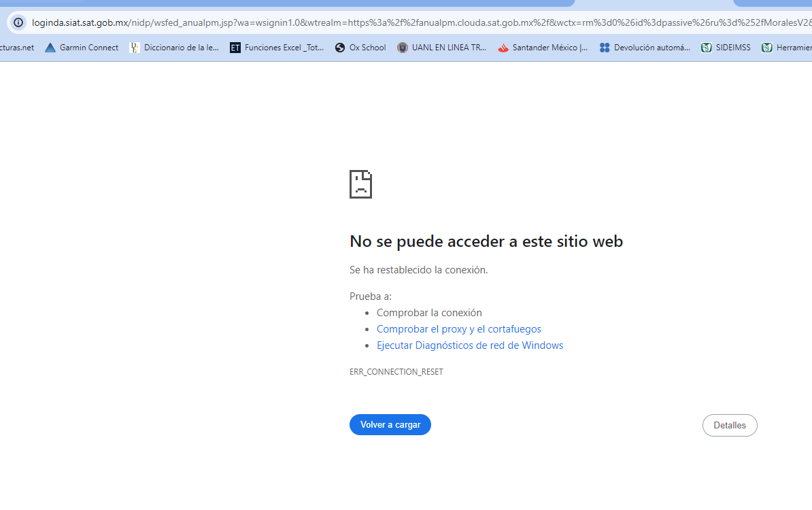Click Ejecutar Diagnósticos de red de Windows
This screenshot has width=812, height=510.
point(470,345)
